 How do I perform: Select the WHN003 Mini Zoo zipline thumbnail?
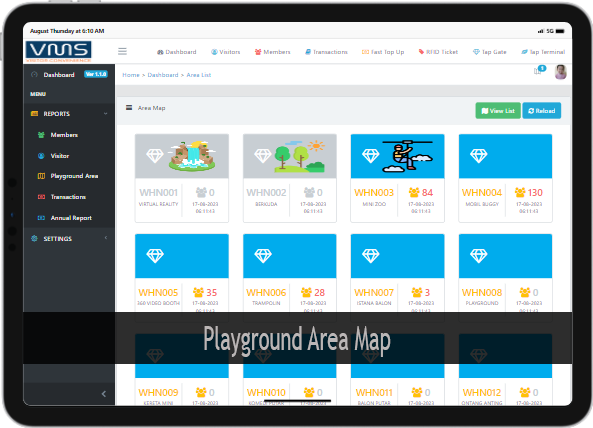point(408,156)
